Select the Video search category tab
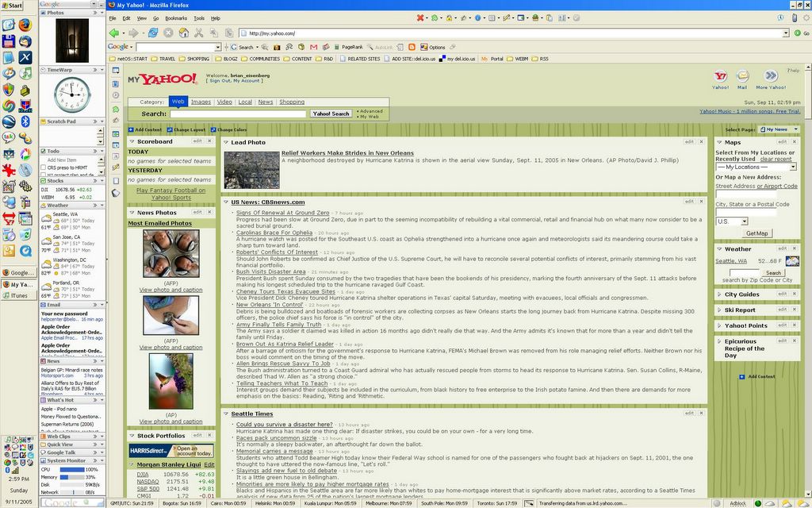The height and width of the screenshot is (508, 812). point(224,102)
